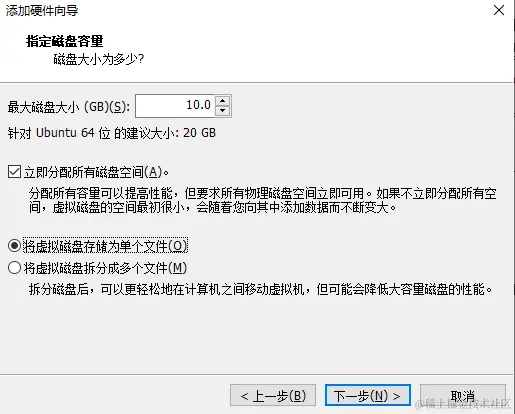The width and height of the screenshot is (515, 414).
Task: Click the 将虚拟磁盘存储为单个文件(O) label text
Action: [x=105, y=246]
